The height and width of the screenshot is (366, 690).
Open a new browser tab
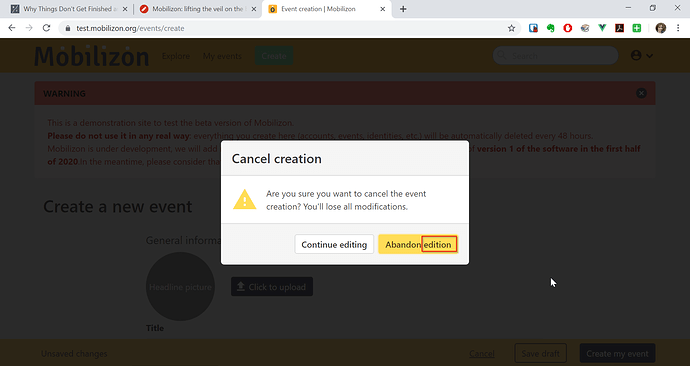coord(403,9)
